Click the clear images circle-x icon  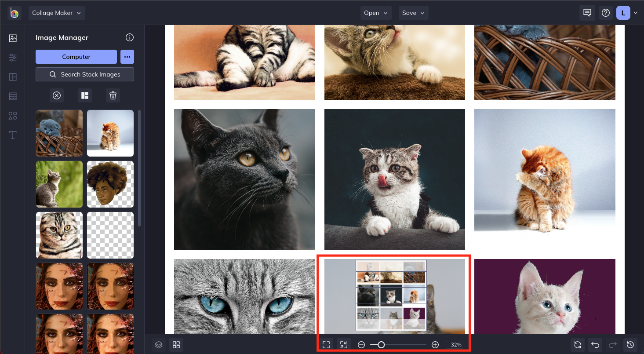tap(57, 95)
